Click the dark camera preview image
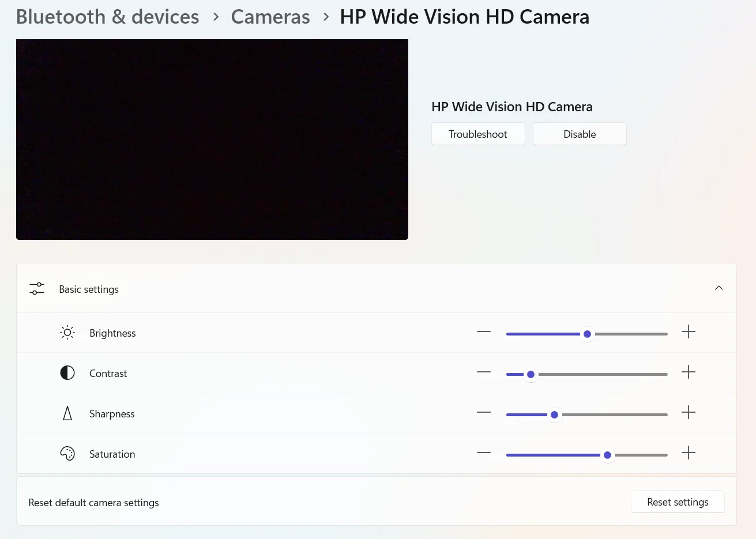 pyautogui.click(x=212, y=140)
